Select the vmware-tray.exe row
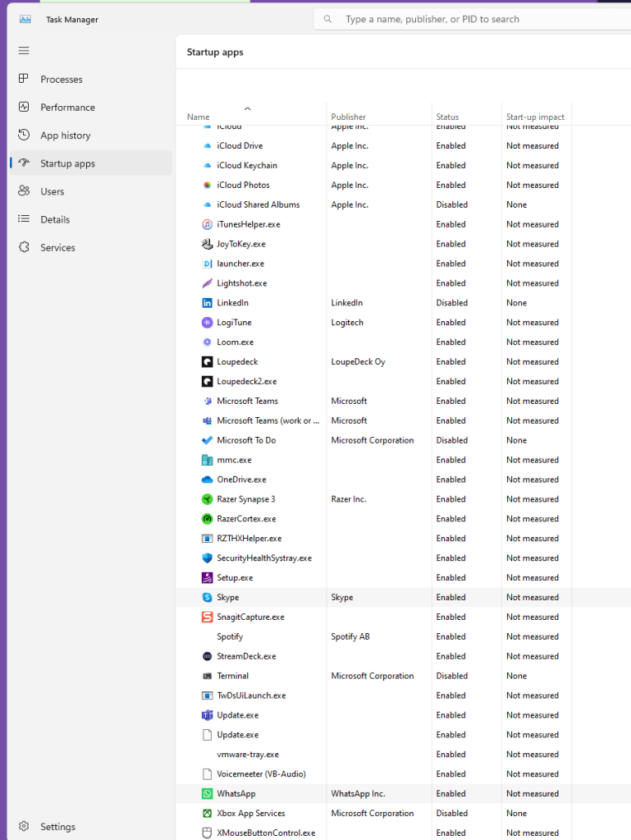Viewport: 631px width, 840px height. coord(403,755)
